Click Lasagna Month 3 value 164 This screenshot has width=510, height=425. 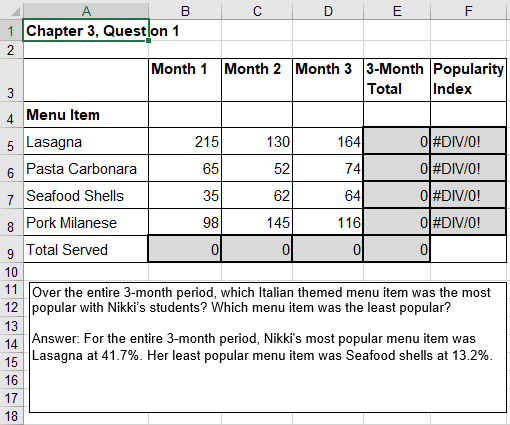tap(328, 141)
